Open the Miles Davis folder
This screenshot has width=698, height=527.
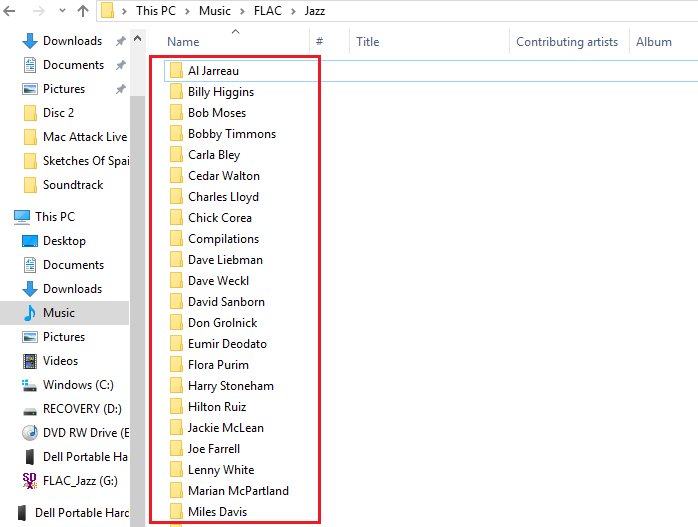(x=217, y=512)
